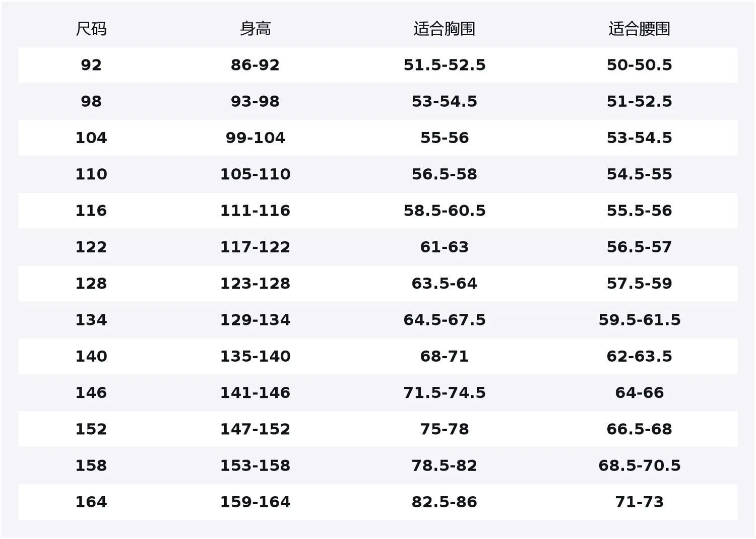Select the height range 86-92 cell
756x539 pixels.
click(x=255, y=65)
